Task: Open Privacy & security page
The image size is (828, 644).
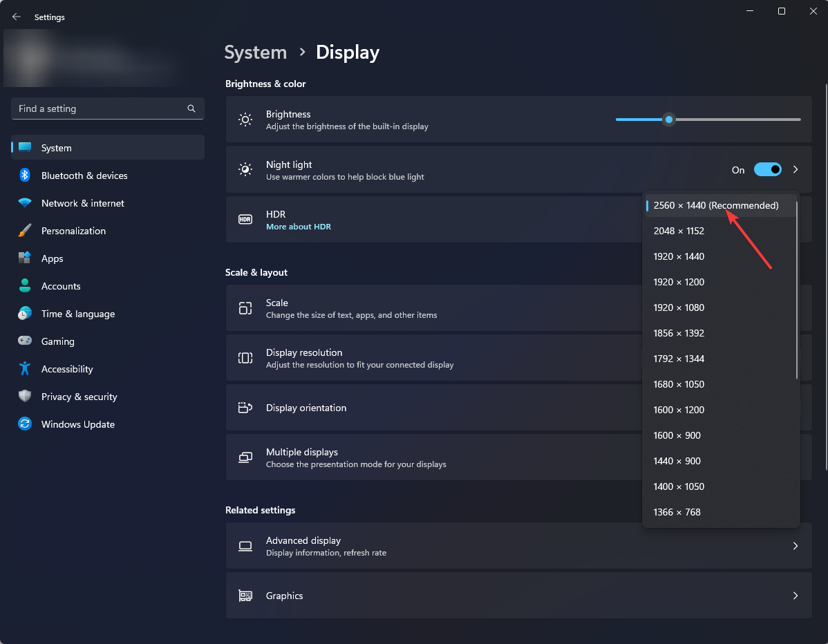Action: (x=108, y=397)
